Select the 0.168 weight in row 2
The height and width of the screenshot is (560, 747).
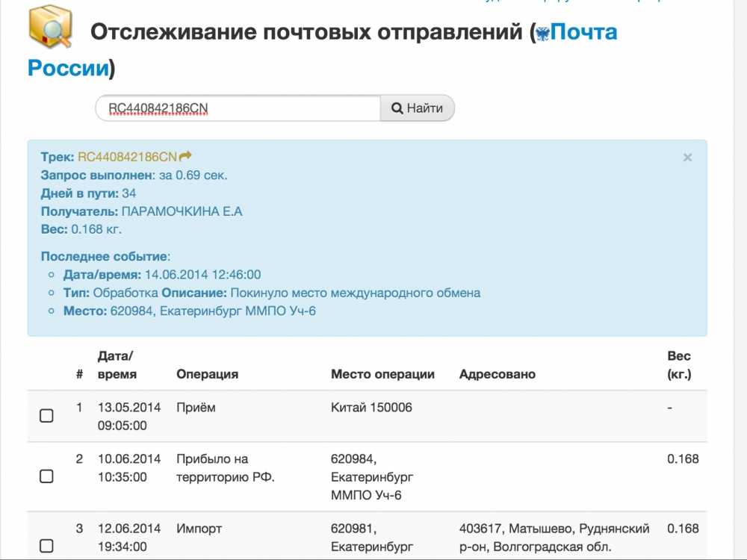tap(683, 459)
